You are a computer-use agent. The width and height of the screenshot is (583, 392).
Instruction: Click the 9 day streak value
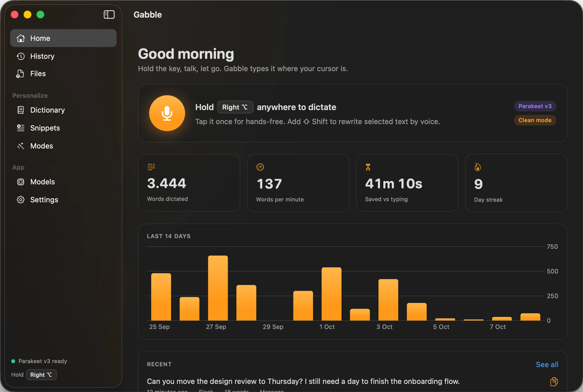478,184
